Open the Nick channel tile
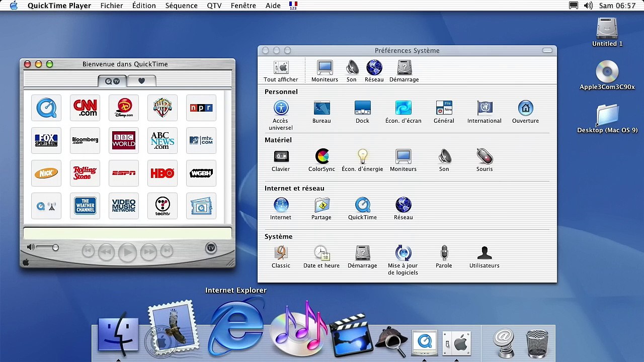The image size is (644, 362). pyautogui.click(x=46, y=173)
